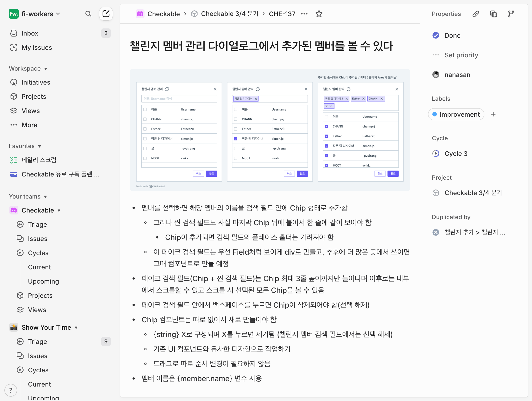Copy the issue ID icon

pyautogui.click(x=493, y=14)
